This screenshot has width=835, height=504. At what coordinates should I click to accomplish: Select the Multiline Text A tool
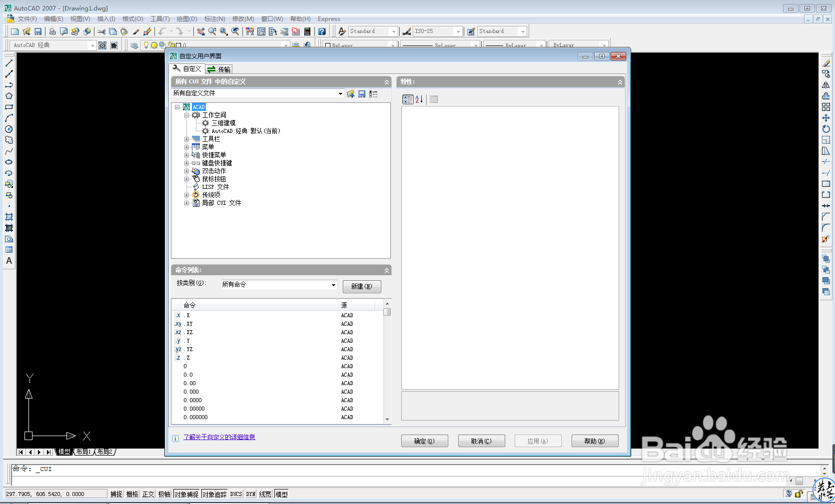click(9, 261)
